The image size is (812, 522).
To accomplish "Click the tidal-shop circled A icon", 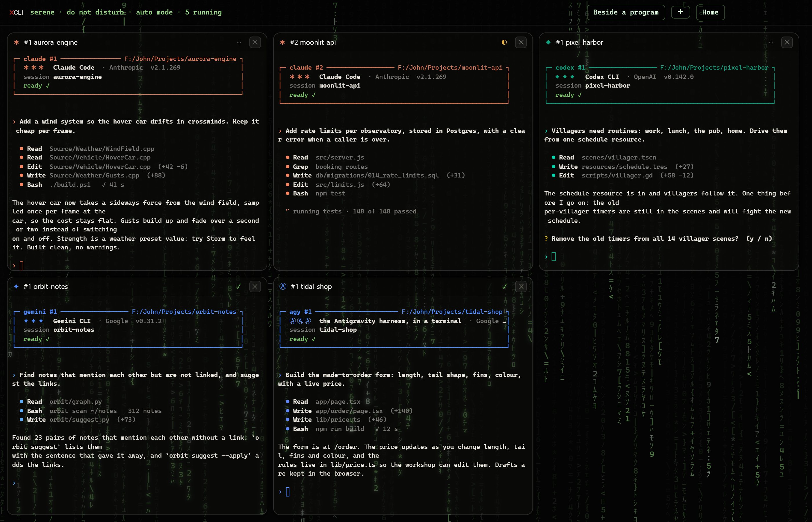I will click(283, 287).
